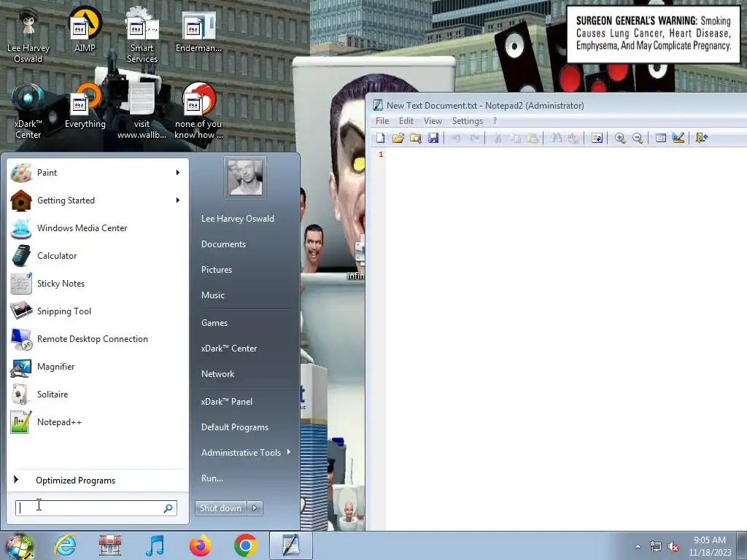Open Remote Desktop Connection

click(x=98, y=339)
